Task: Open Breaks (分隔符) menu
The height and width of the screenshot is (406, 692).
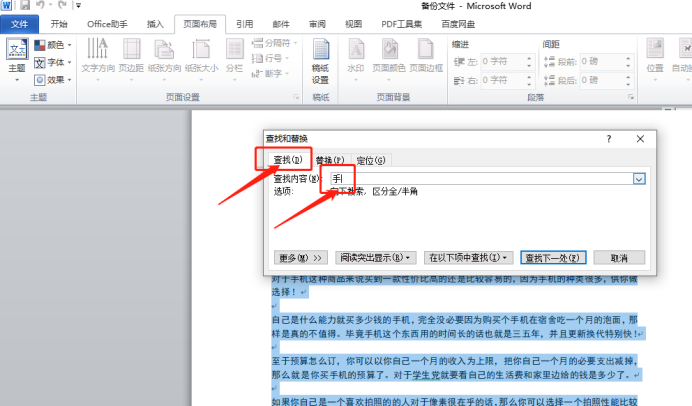Action: point(275,43)
